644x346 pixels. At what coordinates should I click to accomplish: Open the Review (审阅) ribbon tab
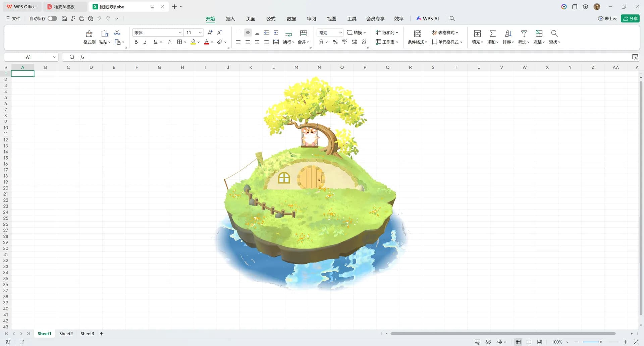(311, 19)
